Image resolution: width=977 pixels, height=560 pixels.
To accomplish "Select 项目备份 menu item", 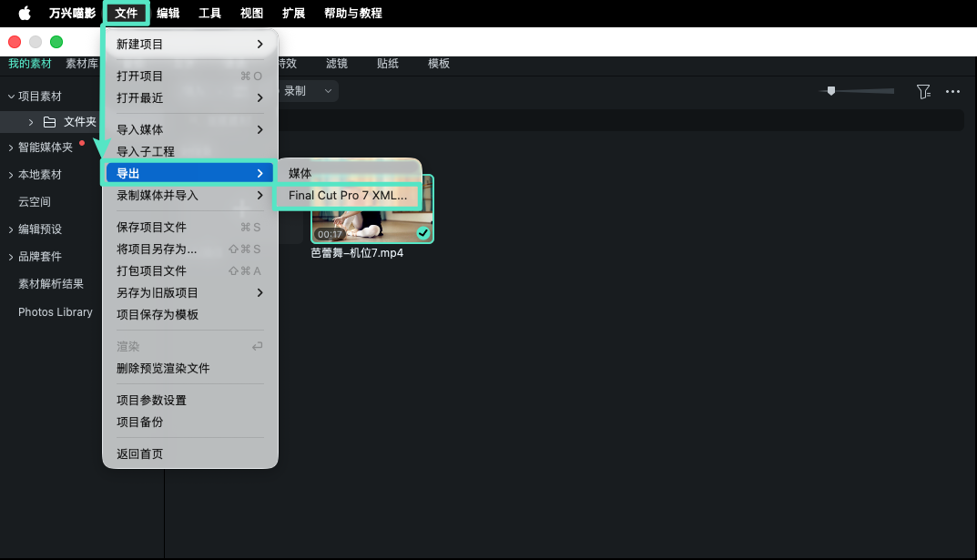I will coord(190,422).
